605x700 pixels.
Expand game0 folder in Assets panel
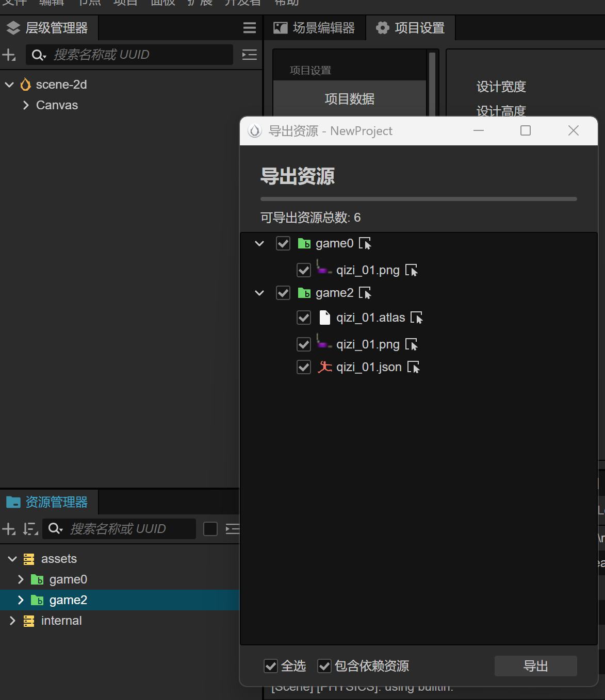[x=21, y=579]
